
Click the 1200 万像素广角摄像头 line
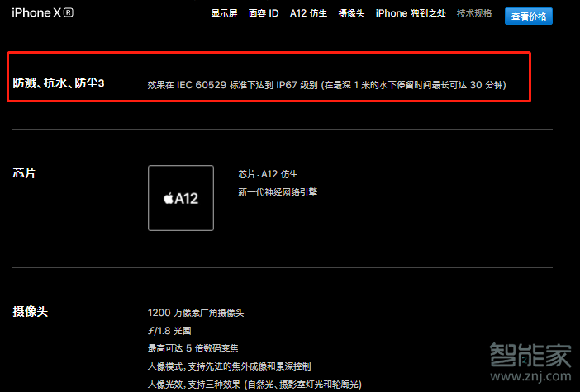coord(196,313)
